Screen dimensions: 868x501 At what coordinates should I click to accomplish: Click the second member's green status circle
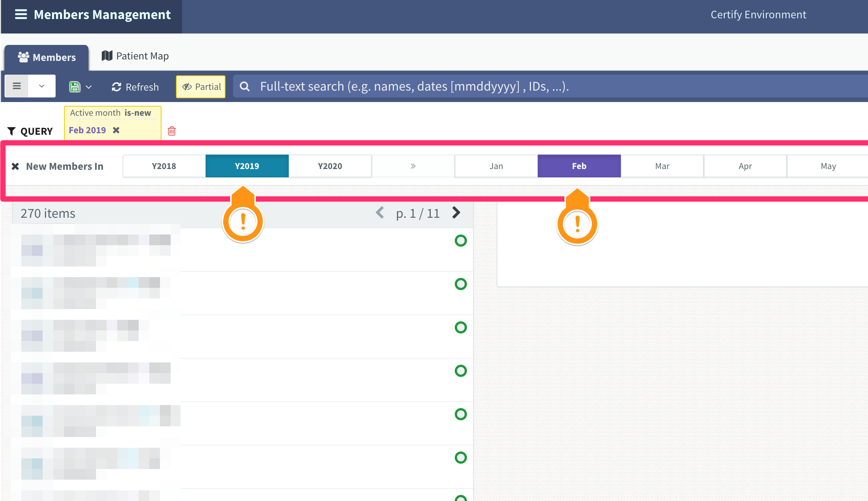461,284
